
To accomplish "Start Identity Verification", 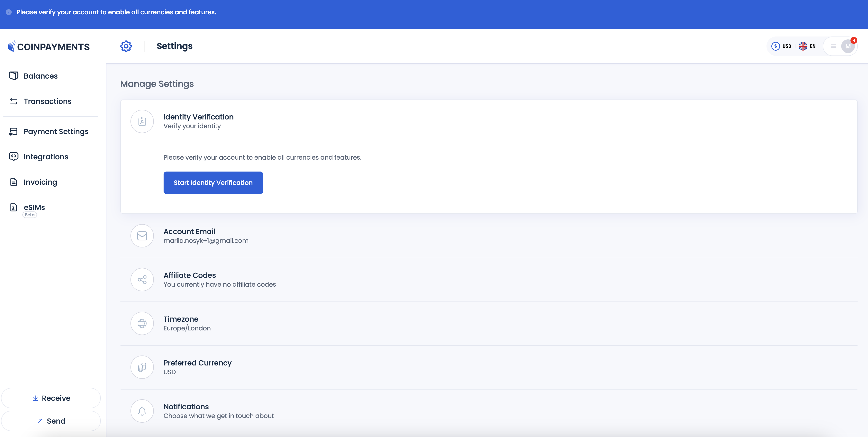I will point(213,183).
